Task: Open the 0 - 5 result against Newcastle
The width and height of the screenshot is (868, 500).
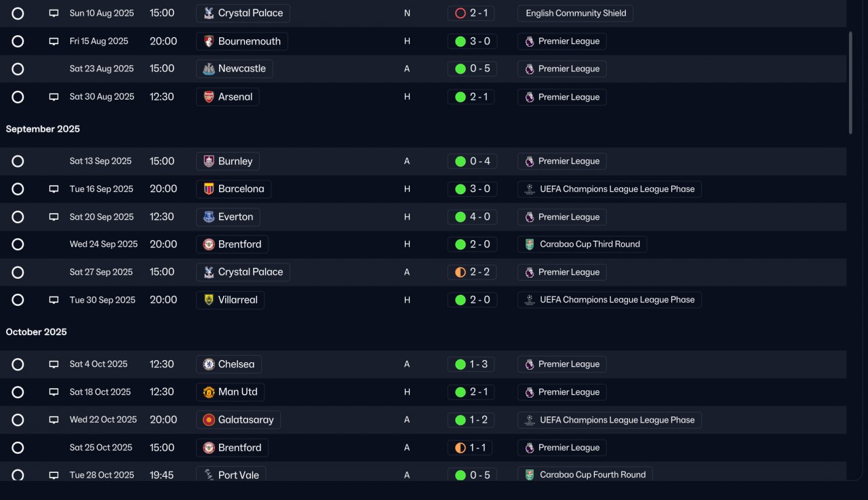Action: 471,69
